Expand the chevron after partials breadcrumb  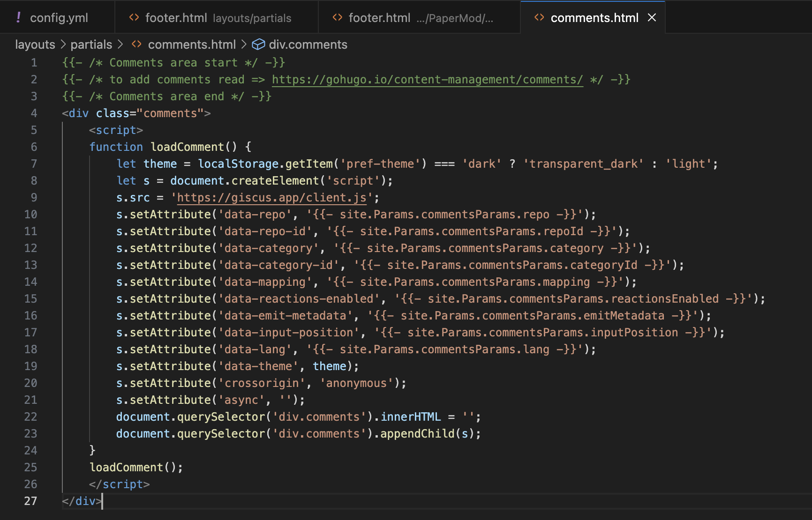pyautogui.click(x=120, y=45)
